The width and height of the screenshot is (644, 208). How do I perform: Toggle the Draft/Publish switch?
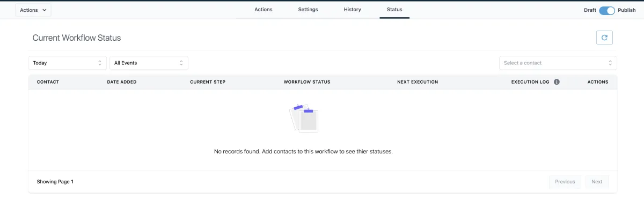(607, 10)
